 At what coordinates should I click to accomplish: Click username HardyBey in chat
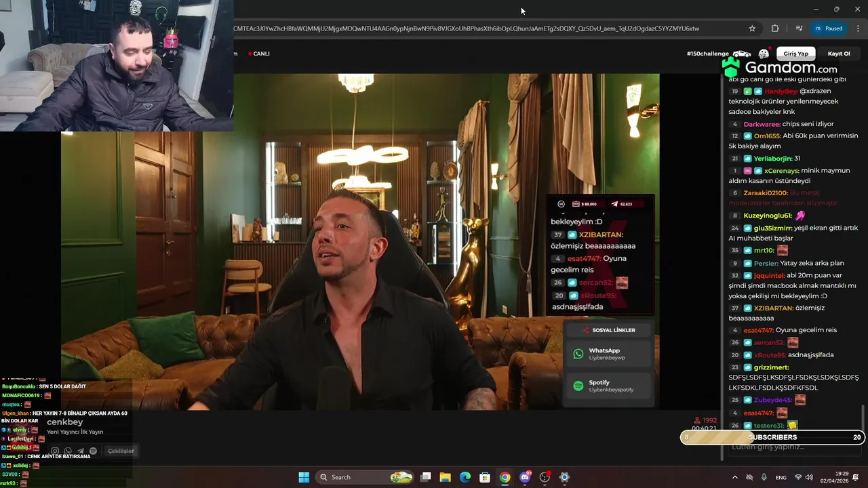781,91
